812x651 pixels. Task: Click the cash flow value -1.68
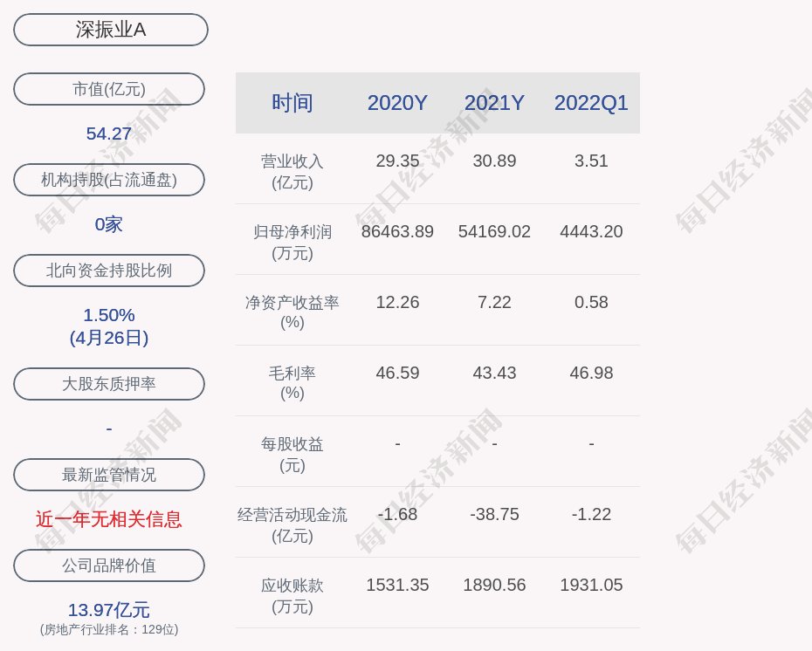click(x=397, y=514)
